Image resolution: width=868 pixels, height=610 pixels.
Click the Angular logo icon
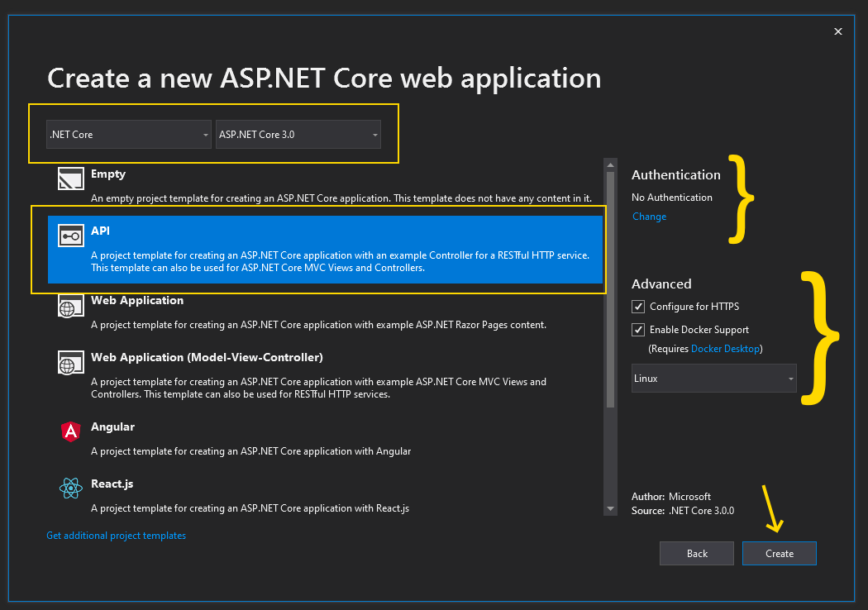point(71,431)
